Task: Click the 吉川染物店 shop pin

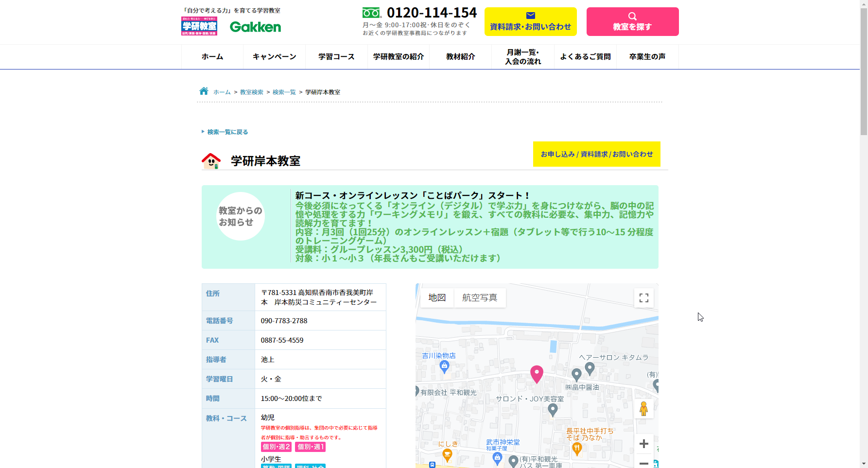Action: [444, 367]
